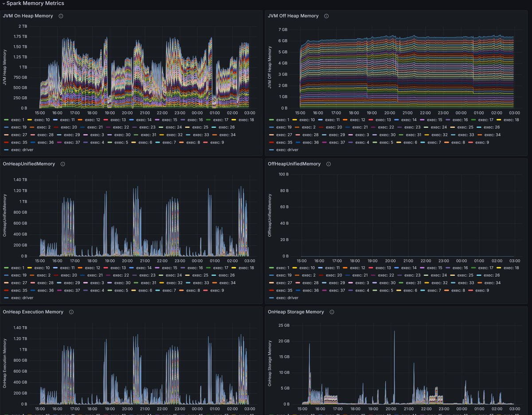Click the 100 B y-axis label in OffHeapUnifiedMemory chart
Screen dimensions: 532x415
[x=284, y=174]
